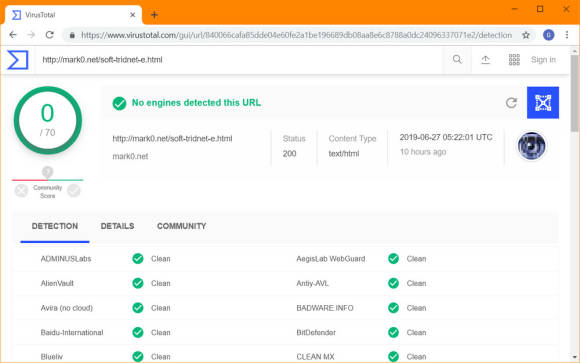Viewport: 580px width, 363px height.
Task: Click the 'AlienVault' engine name
Action: [x=57, y=283]
